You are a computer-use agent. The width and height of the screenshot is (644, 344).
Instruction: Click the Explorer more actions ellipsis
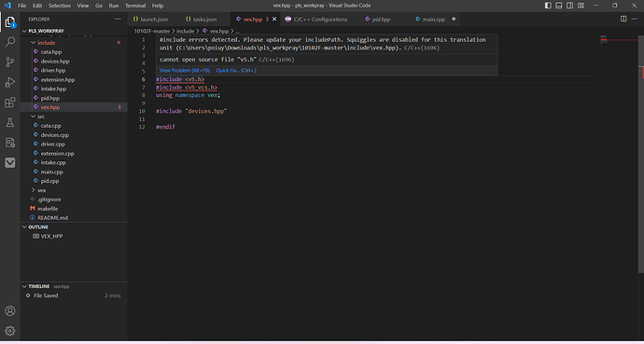(x=118, y=20)
